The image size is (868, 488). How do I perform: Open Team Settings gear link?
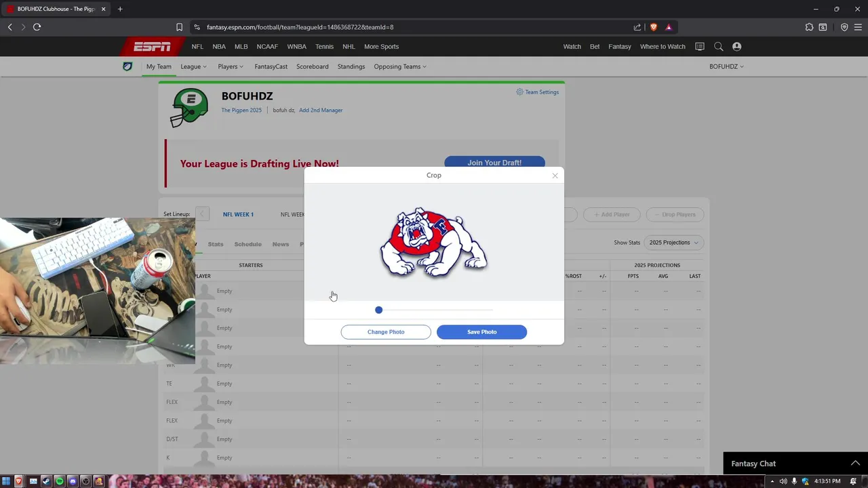click(x=538, y=92)
